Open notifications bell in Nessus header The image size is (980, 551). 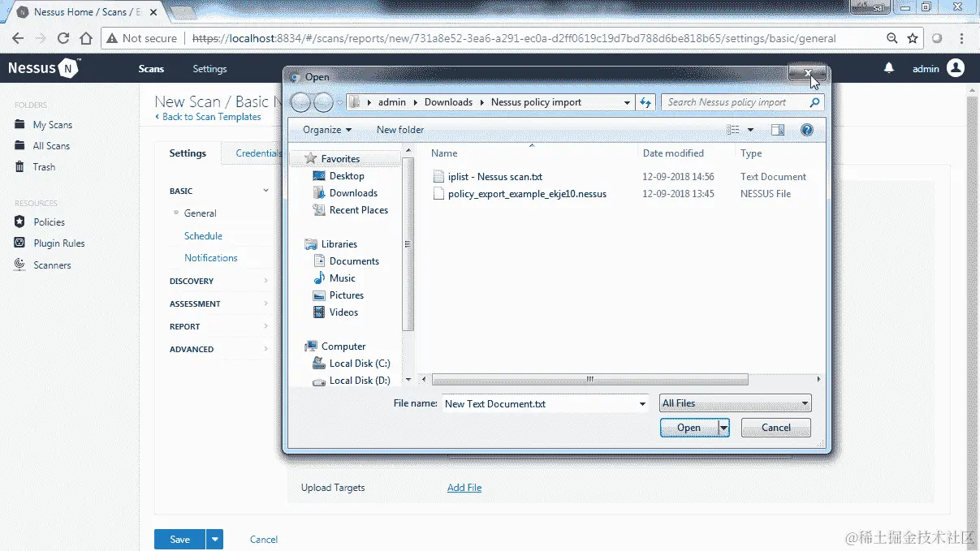coord(889,68)
